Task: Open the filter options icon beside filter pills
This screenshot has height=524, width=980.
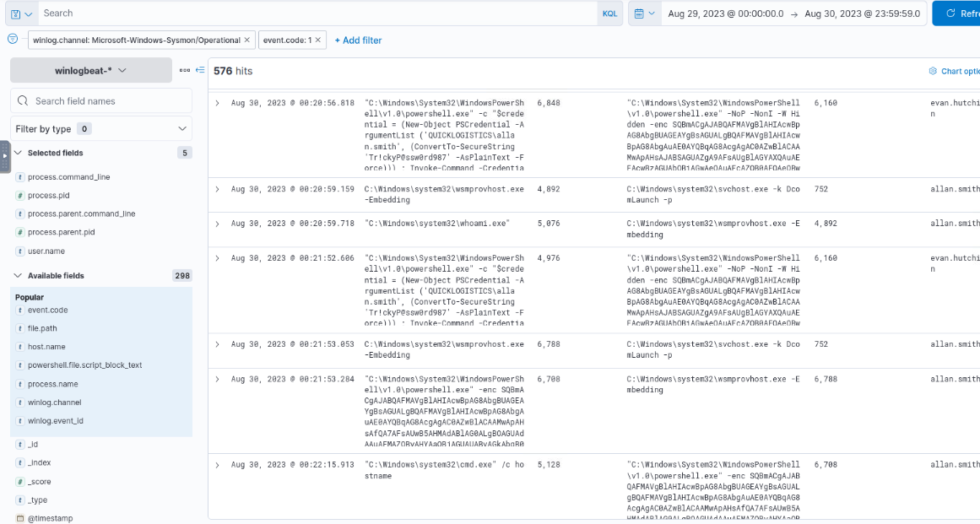Action: coord(13,39)
